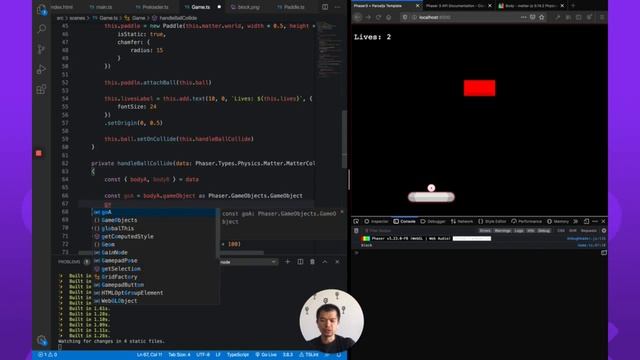This screenshot has height=360, width=640.
Task: Maximize the panel with the chevron-up icon
Action: [325, 262]
